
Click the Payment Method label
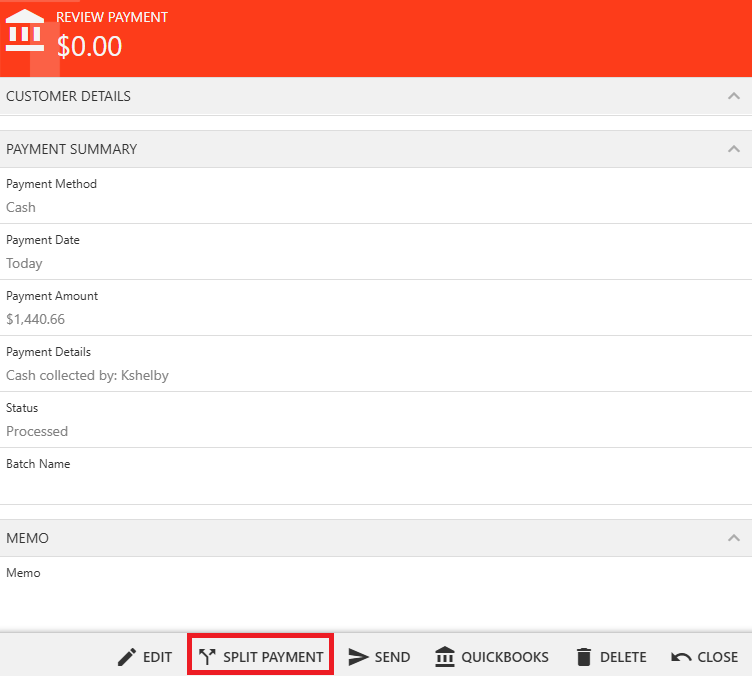click(51, 184)
